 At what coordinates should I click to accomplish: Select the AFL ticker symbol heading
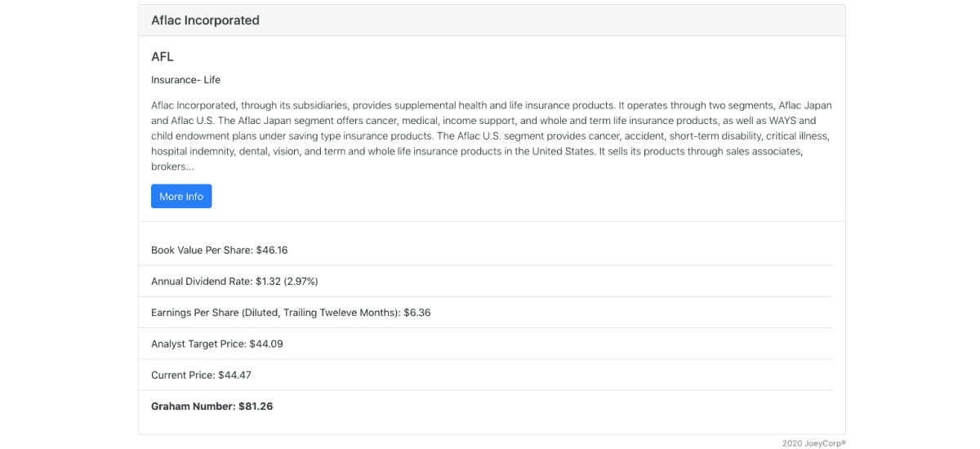(x=163, y=56)
